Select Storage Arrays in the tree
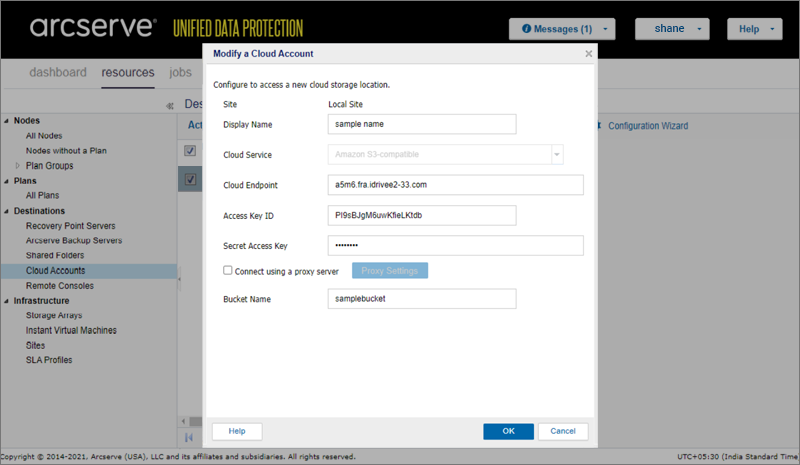This screenshot has width=800, height=465. pos(54,315)
